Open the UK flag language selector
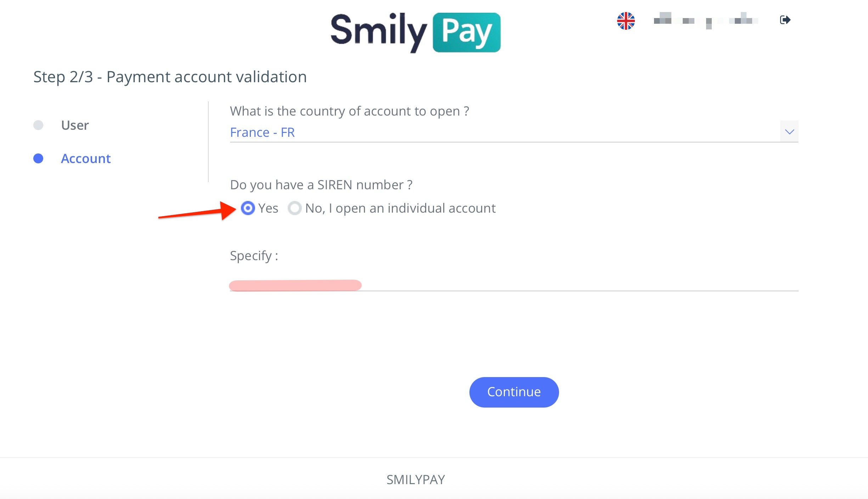This screenshot has width=868, height=499. pos(626,21)
